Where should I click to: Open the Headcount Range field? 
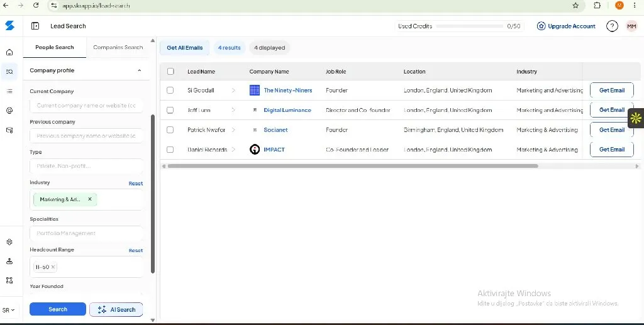point(86,267)
